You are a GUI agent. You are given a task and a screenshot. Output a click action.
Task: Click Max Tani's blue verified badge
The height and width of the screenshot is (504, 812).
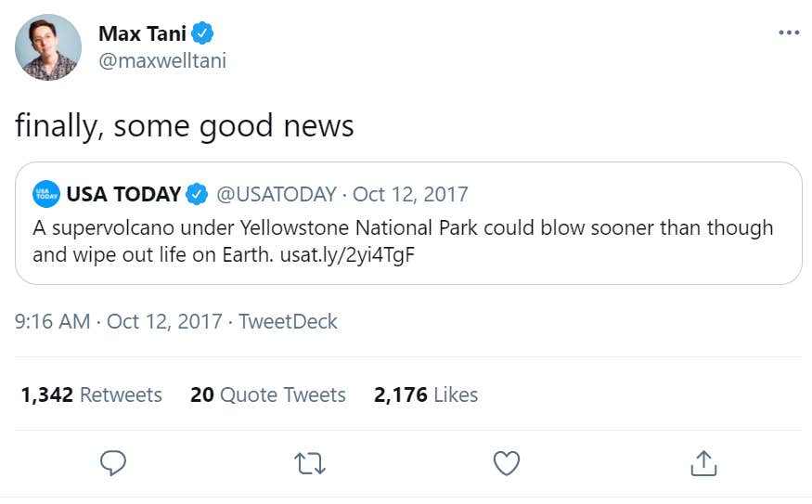(x=202, y=34)
